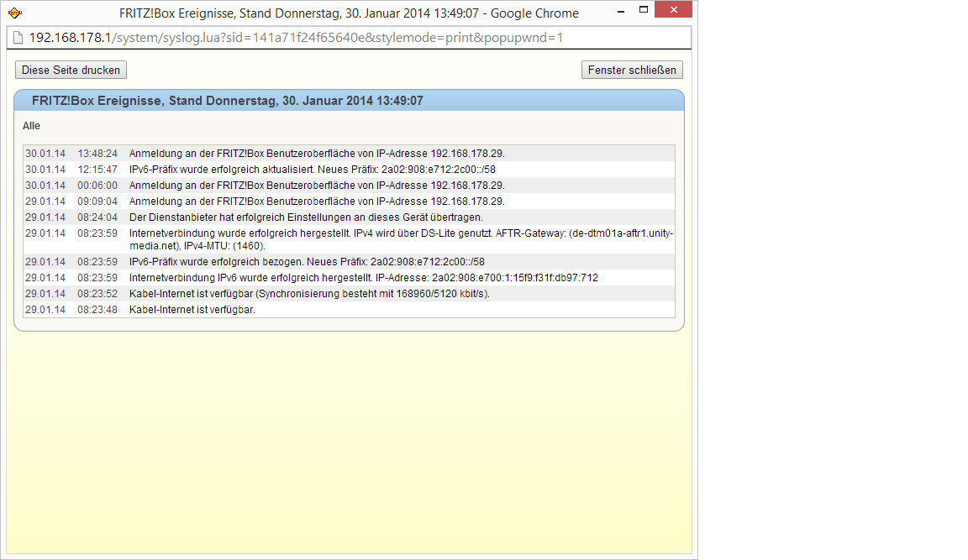Select the 'Dienstanbieter hat erfolgreich Einstellungen' entry
968x560 pixels.
pos(306,217)
